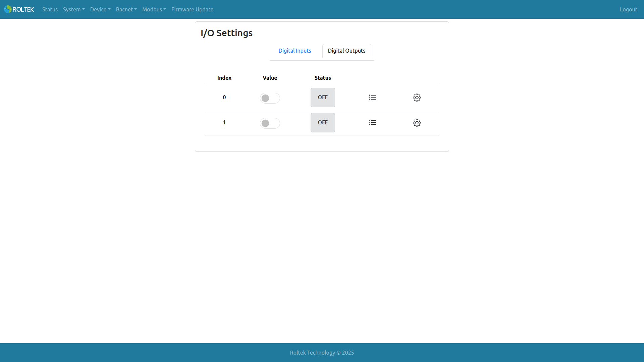Click the Roltek Technology © 2025 footer text
644x362 pixels.
click(x=322, y=353)
